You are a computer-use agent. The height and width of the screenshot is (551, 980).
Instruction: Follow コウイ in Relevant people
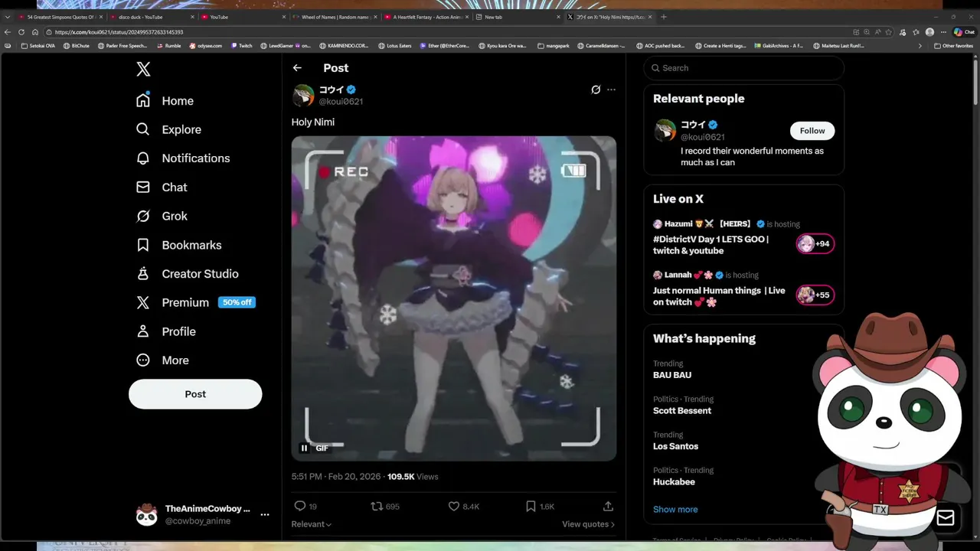pos(812,131)
